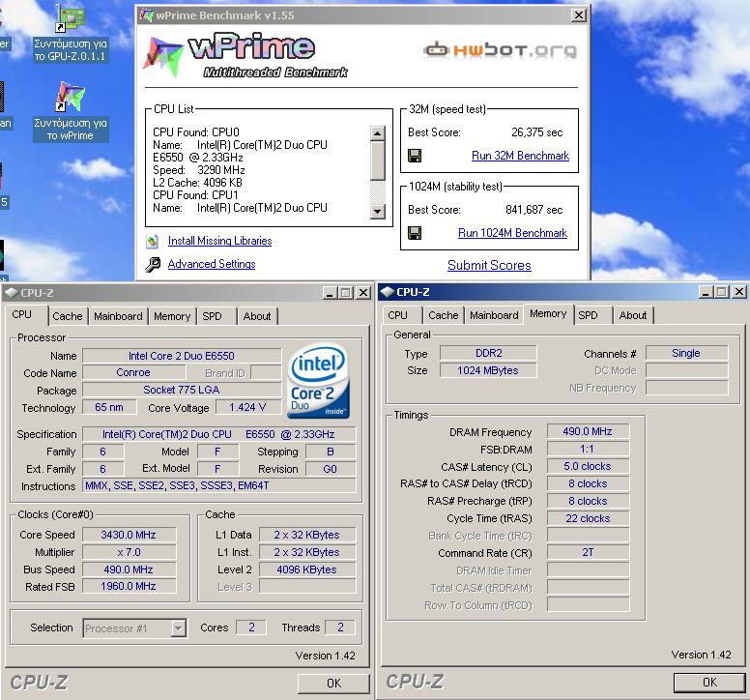750x700 pixels.
Task: Click the memory Size field 1024 MBytes
Action: coord(488,370)
